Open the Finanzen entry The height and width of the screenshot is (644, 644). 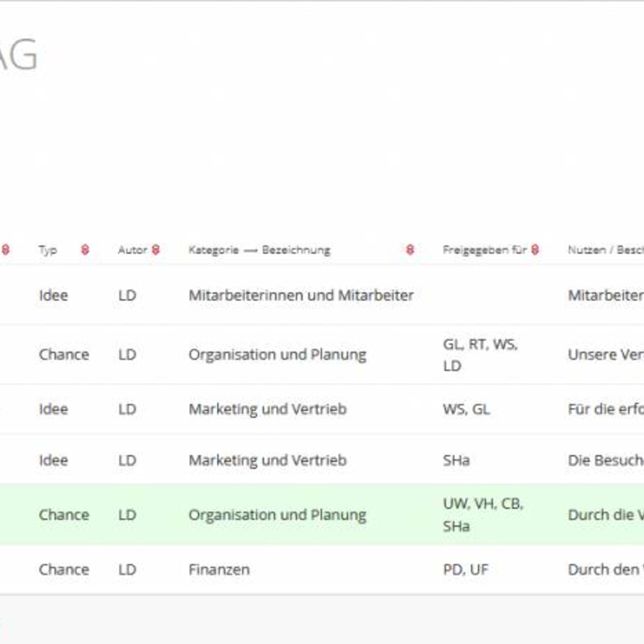219,570
